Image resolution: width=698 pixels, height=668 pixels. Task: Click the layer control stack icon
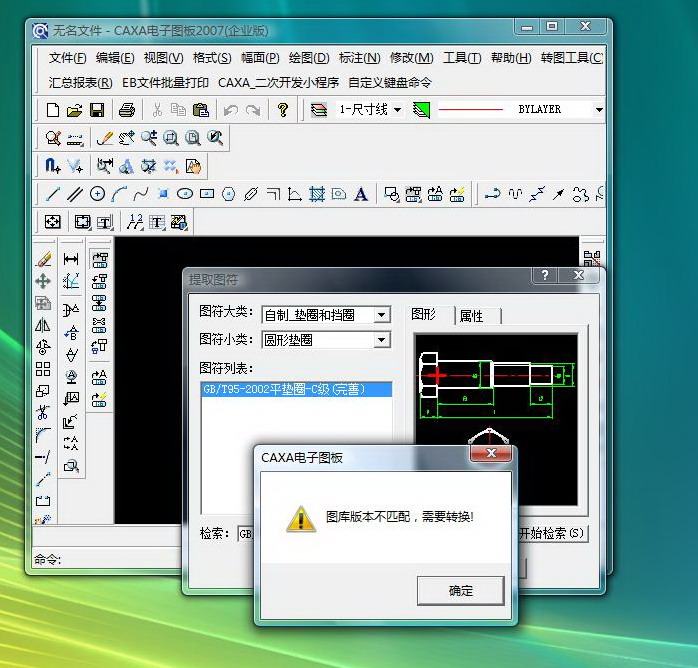tap(319, 109)
